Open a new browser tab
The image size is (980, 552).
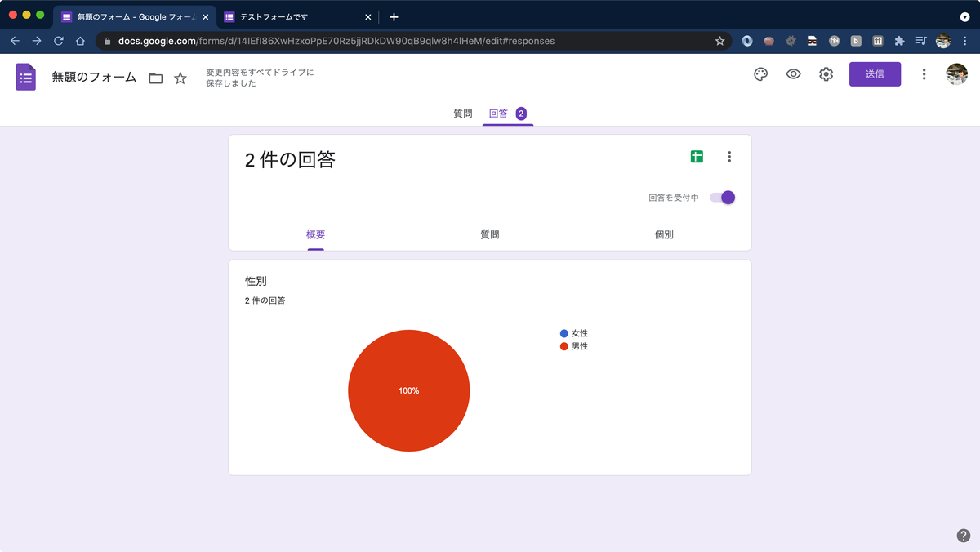(x=394, y=16)
